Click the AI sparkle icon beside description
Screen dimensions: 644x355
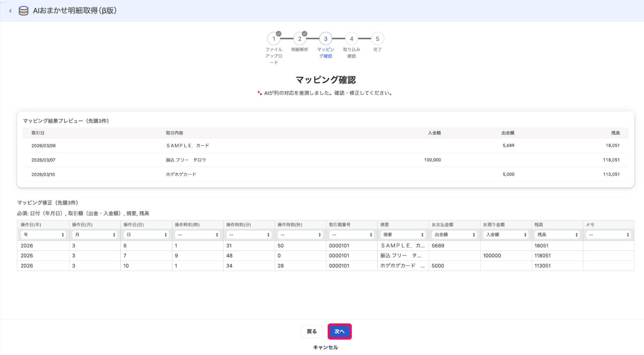coord(259,93)
